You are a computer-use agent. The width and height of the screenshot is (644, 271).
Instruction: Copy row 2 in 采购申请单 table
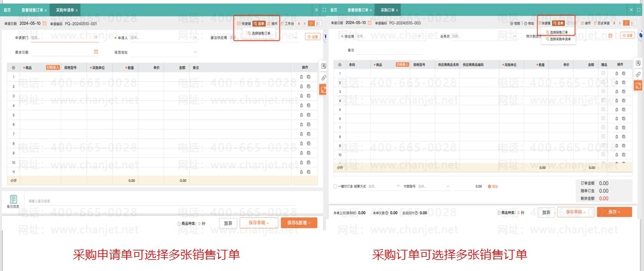pos(308,87)
